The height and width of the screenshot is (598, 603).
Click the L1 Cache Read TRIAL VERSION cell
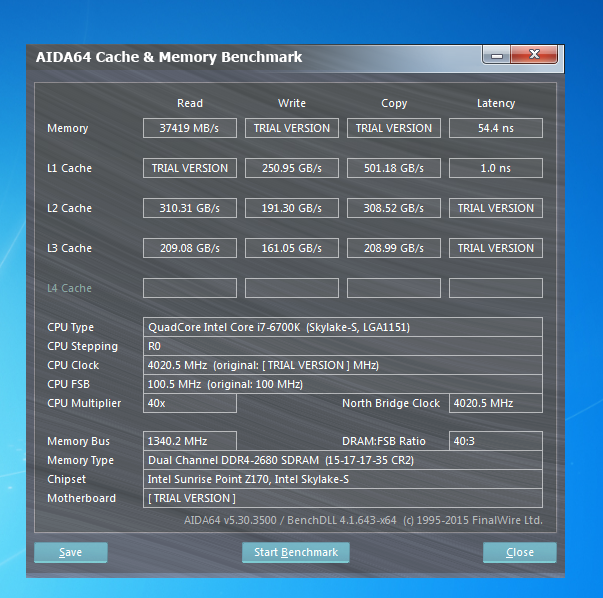[x=190, y=168]
